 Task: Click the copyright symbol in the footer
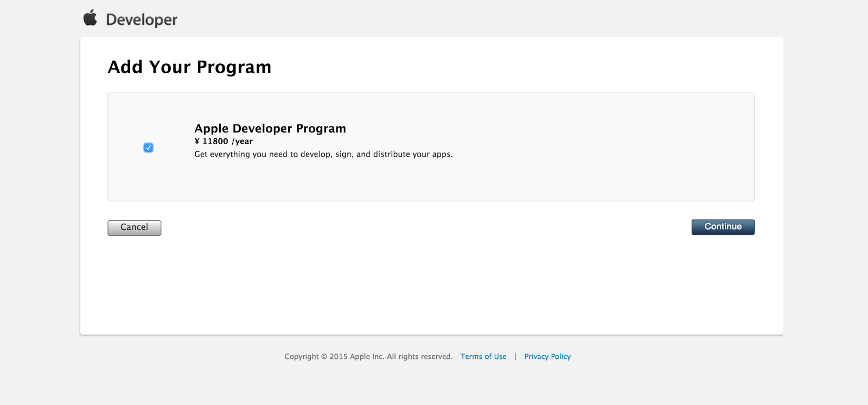coord(324,357)
